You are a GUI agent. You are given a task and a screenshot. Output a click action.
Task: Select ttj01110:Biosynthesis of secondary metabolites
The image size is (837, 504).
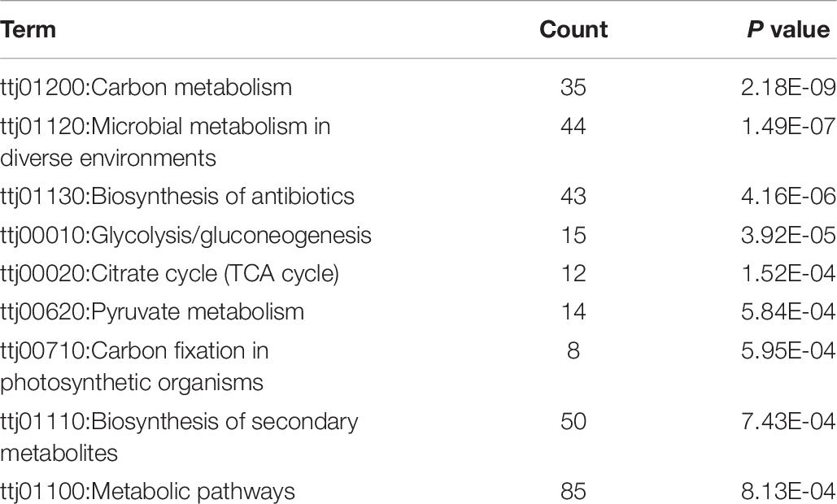[179, 437]
